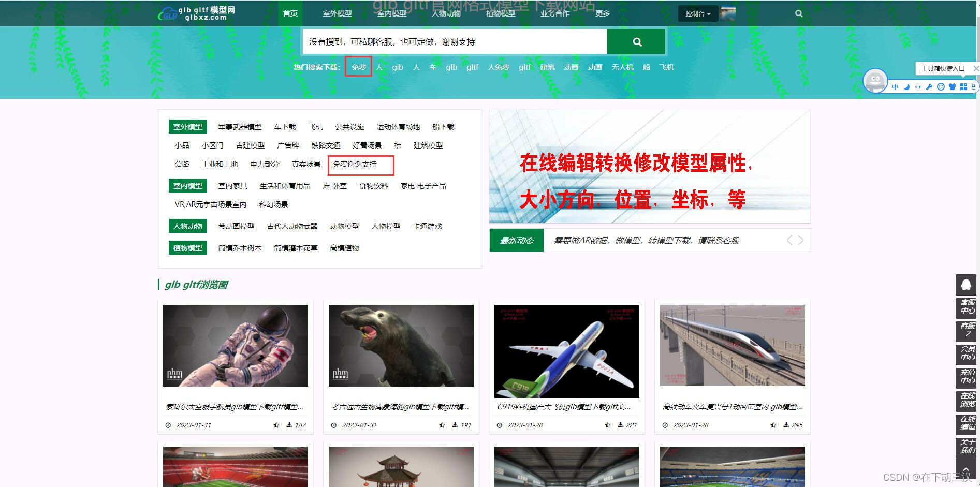Open 植物模型 nav menu item

(x=501, y=13)
